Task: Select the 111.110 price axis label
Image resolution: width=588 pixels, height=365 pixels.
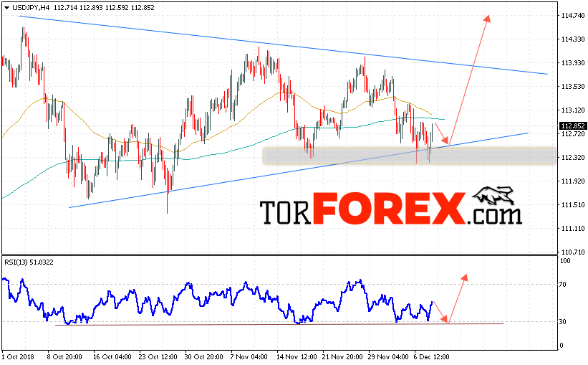Action: [x=573, y=228]
